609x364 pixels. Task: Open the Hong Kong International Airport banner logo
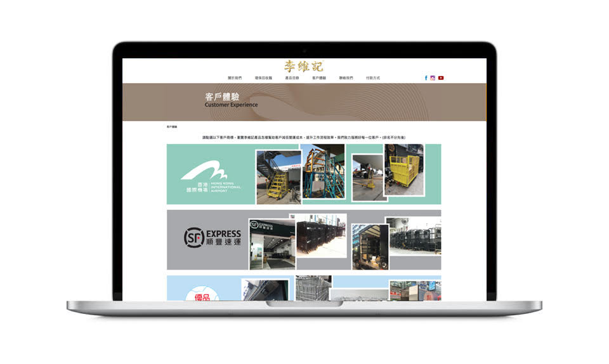point(211,176)
